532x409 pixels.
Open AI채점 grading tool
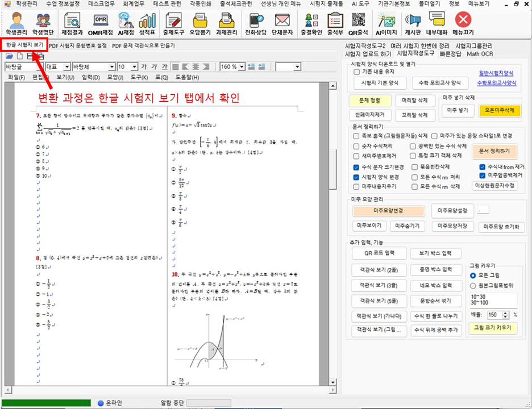coord(124,23)
